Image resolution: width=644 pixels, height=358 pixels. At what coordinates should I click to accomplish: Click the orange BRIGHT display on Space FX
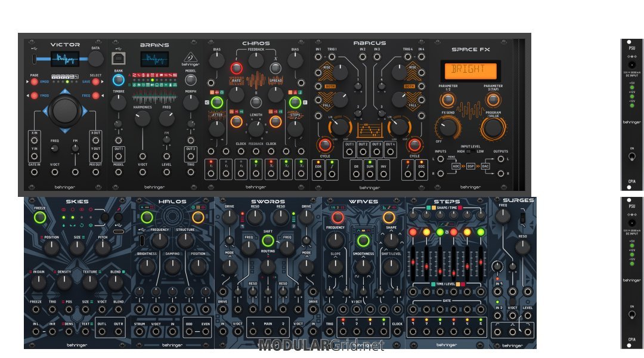[470, 70]
